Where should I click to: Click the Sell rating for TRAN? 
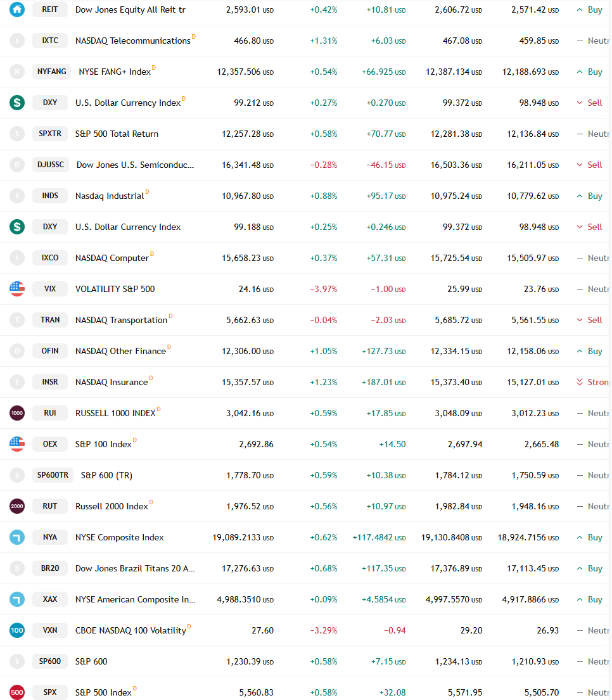click(590, 320)
